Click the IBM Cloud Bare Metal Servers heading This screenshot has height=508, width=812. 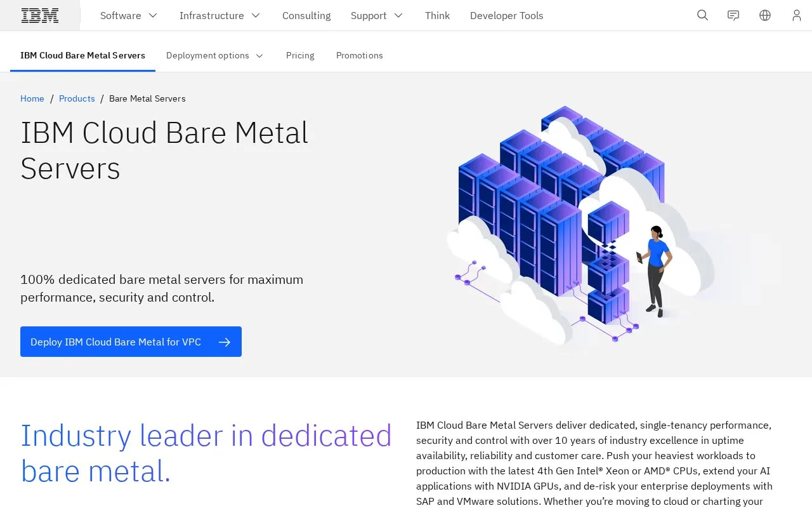point(164,150)
